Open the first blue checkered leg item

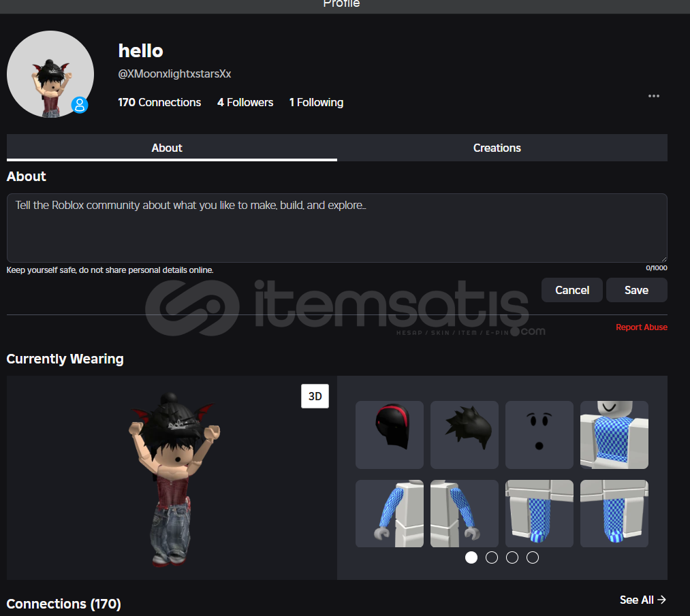pos(539,513)
